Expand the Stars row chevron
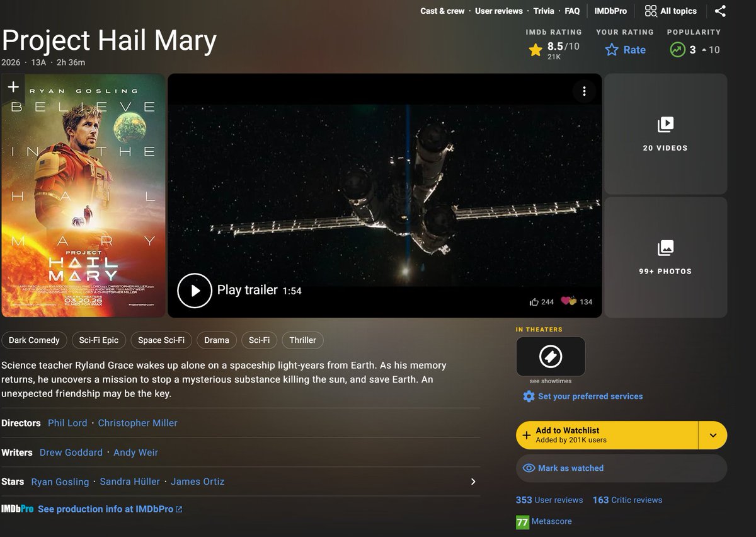 point(474,482)
